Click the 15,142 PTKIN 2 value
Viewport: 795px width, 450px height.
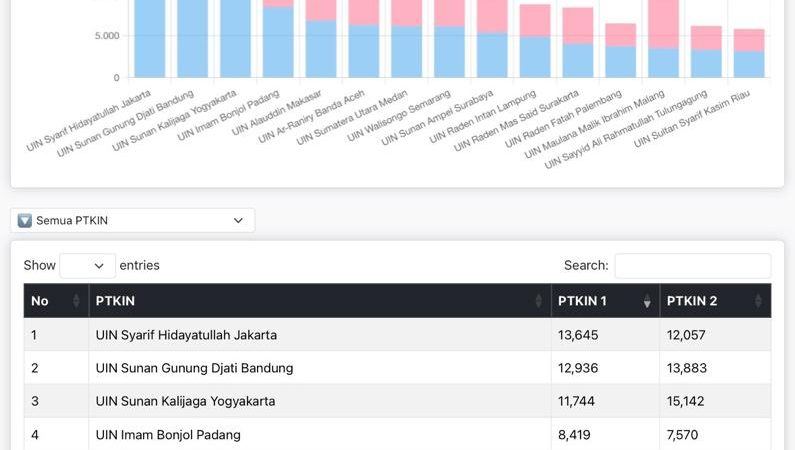point(685,401)
